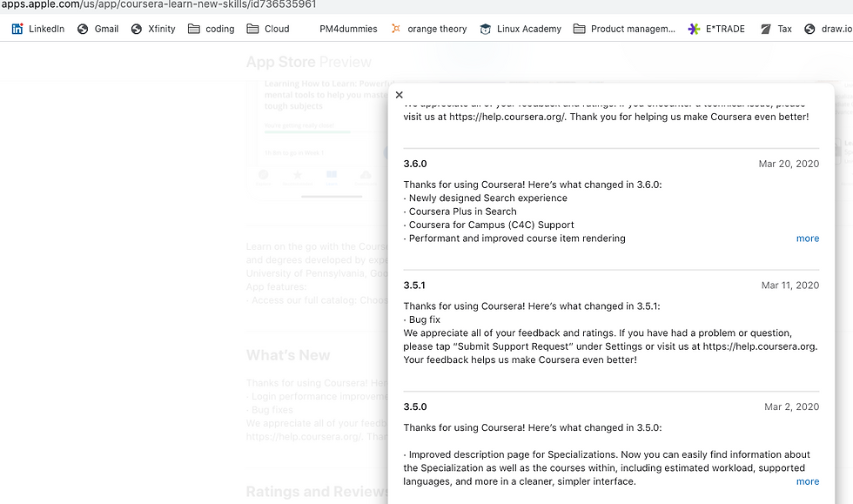Expand 'more' for version 3.5.0 notes
The height and width of the screenshot is (504, 853).
tap(808, 481)
